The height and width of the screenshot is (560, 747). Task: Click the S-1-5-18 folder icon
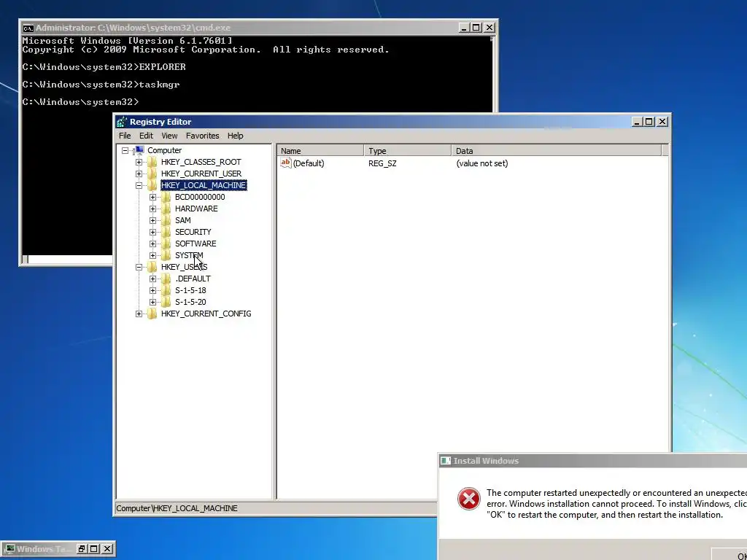coord(166,290)
